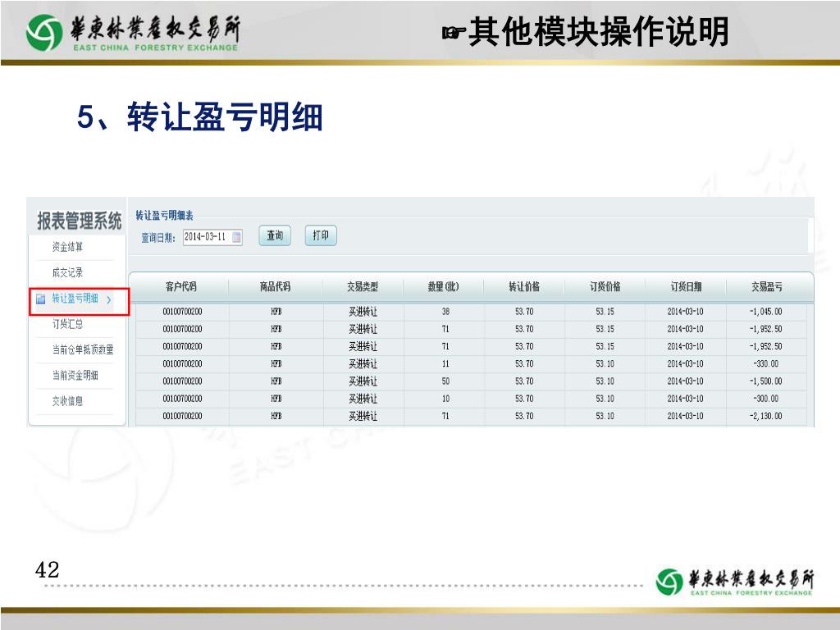Sort by 交易盈亏 column header
This screenshot has width=840, height=630.
[x=766, y=287]
